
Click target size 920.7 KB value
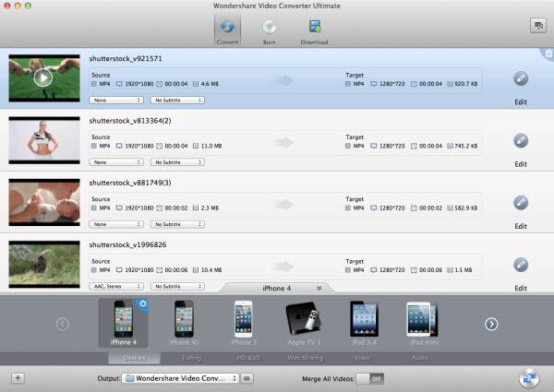tap(465, 84)
